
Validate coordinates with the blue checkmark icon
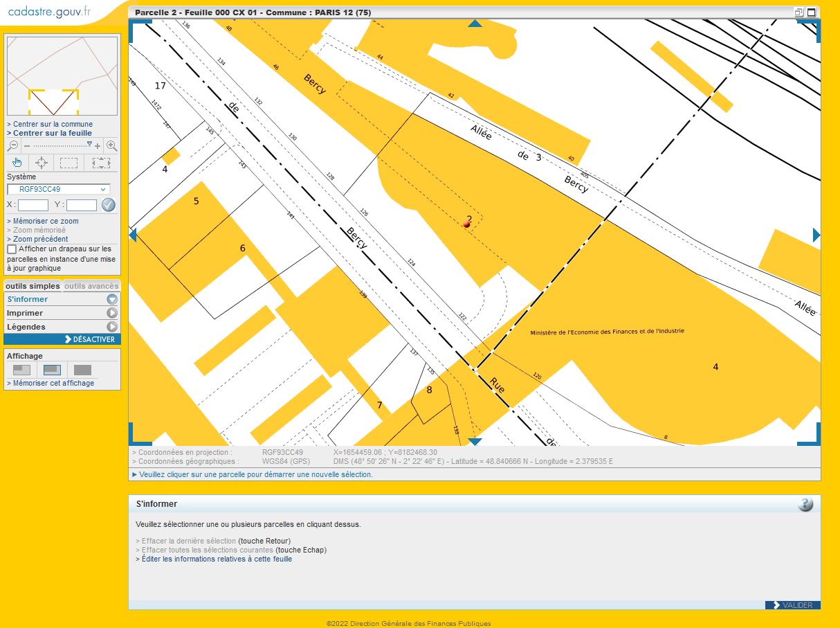109,204
